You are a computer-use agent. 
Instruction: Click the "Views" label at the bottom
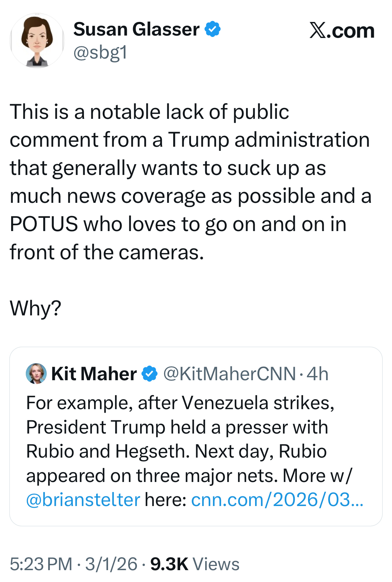tap(216, 564)
